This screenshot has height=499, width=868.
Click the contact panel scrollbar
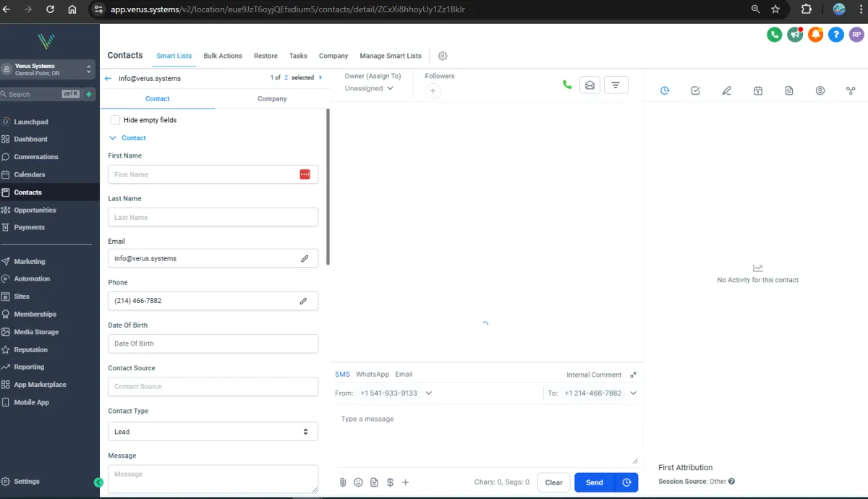pos(328,187)
